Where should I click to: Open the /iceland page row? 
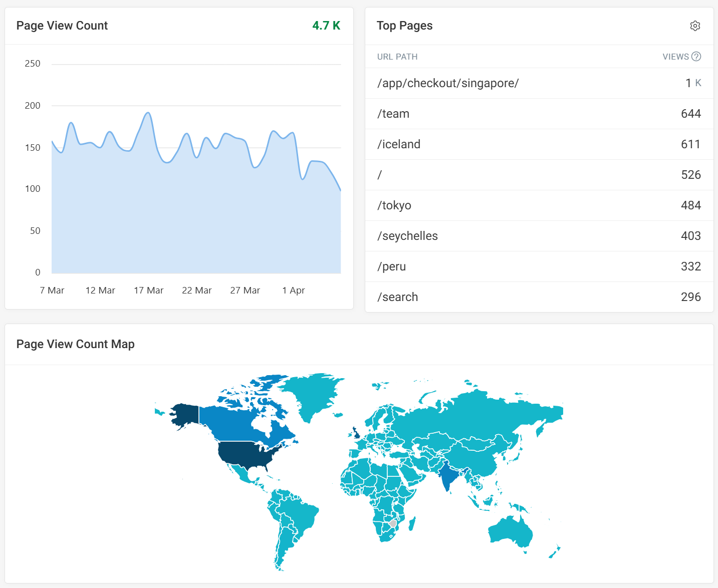tap(399, 144)
